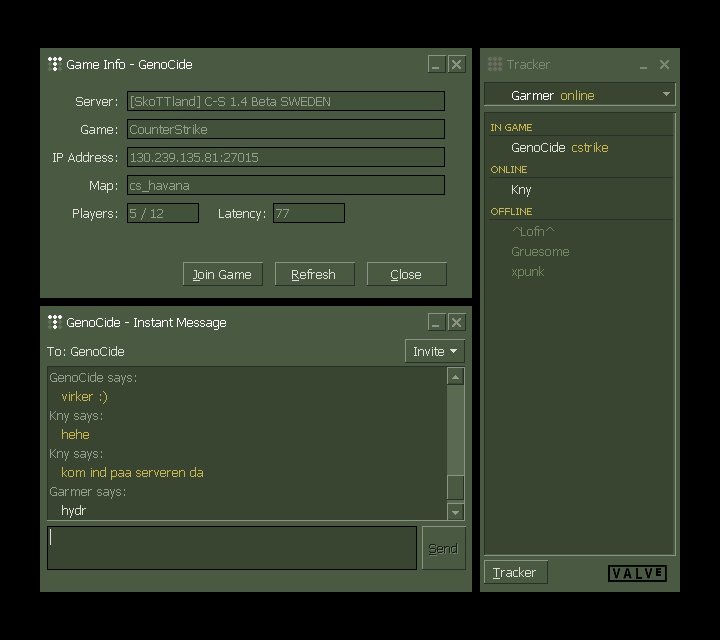720x640 pixels.
Task: Open the Garmer online status dropdown
Action: pyautogui.click(x=579, y=95)
